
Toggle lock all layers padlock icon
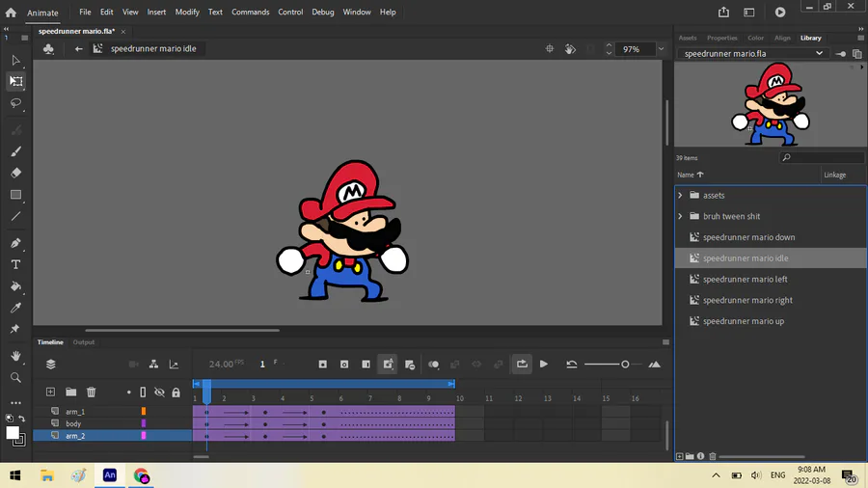(x=176, y=392)
